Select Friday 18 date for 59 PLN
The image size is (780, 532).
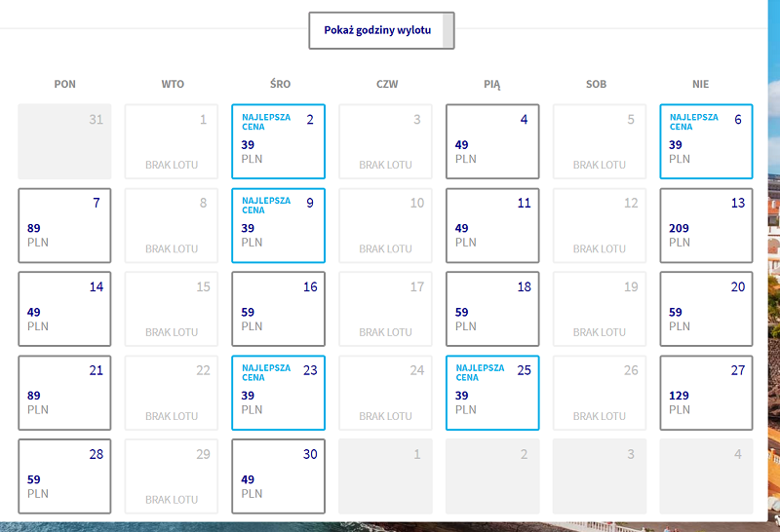(492, 309)
